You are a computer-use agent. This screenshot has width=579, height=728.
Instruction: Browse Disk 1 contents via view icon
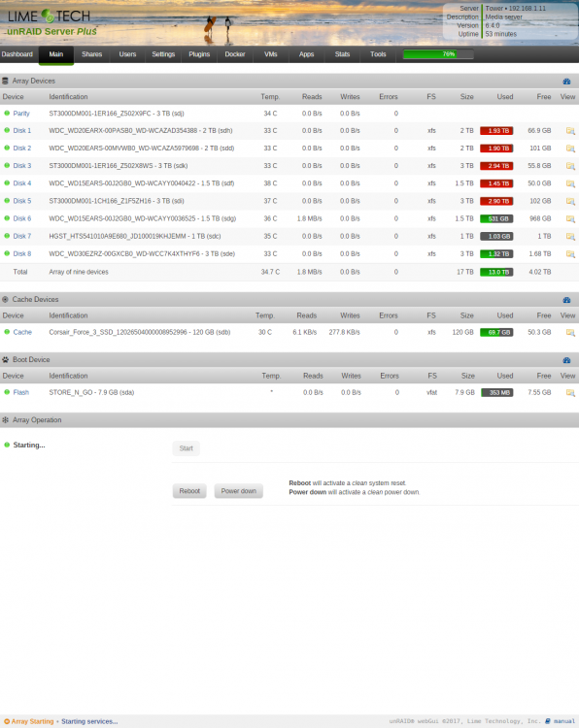(x=570, y=131)
